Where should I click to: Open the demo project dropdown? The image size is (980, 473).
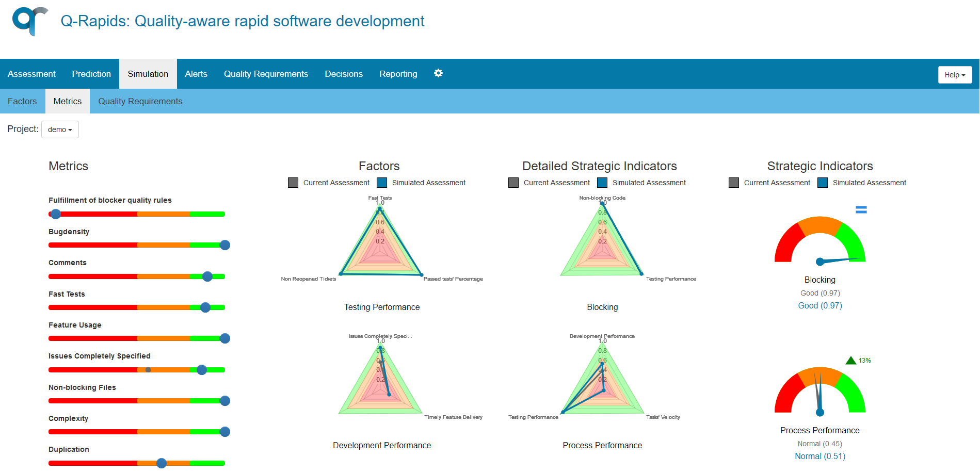[59, 129]
